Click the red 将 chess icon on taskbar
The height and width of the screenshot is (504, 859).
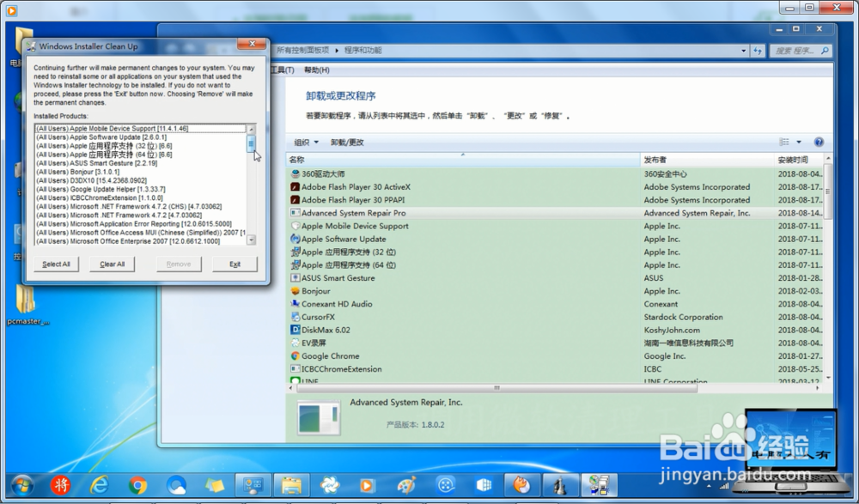point(61,485)
